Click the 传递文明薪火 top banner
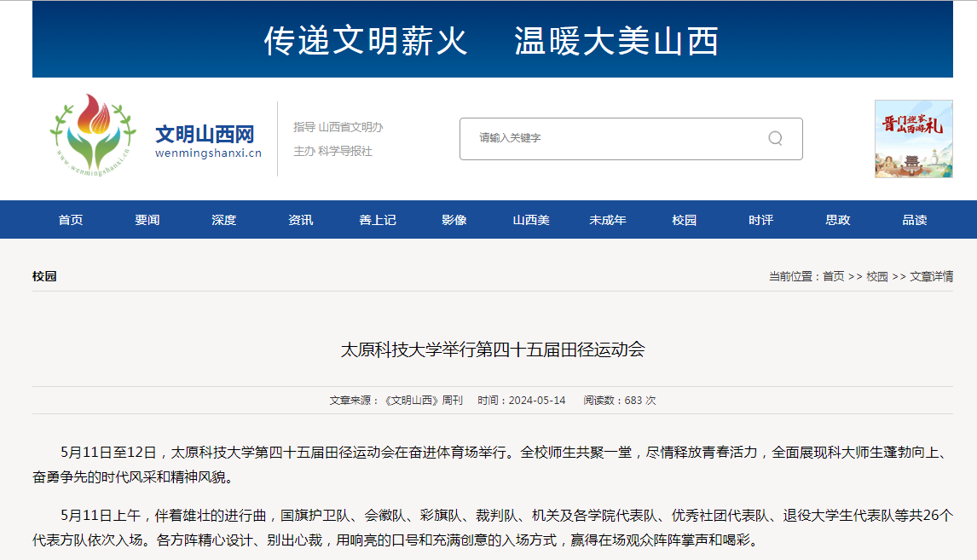Image resolution: width=977 pixels, height=560 pixels. (493, 40)
